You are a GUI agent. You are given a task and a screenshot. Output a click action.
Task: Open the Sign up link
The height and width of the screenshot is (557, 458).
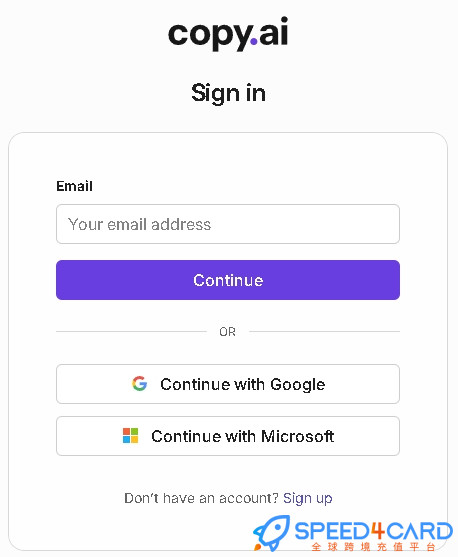(x=308, y=498)
